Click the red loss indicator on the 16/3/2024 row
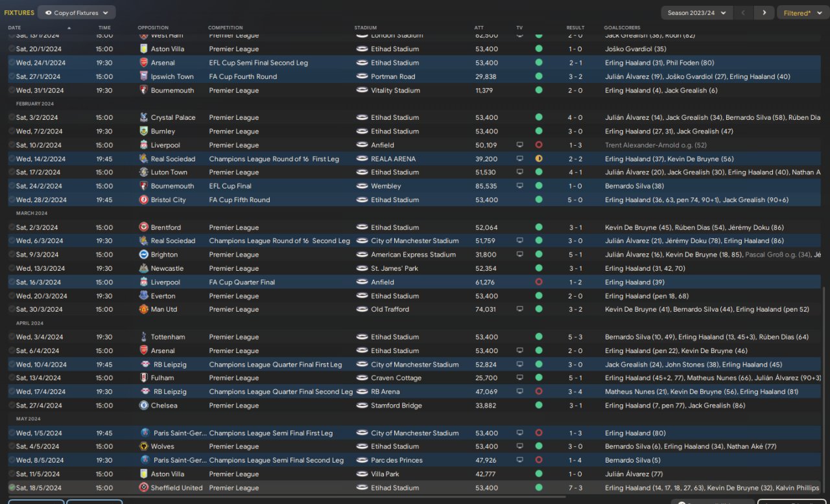The width and height of the screenshot is (830, 504). click(x=538, y=282)
